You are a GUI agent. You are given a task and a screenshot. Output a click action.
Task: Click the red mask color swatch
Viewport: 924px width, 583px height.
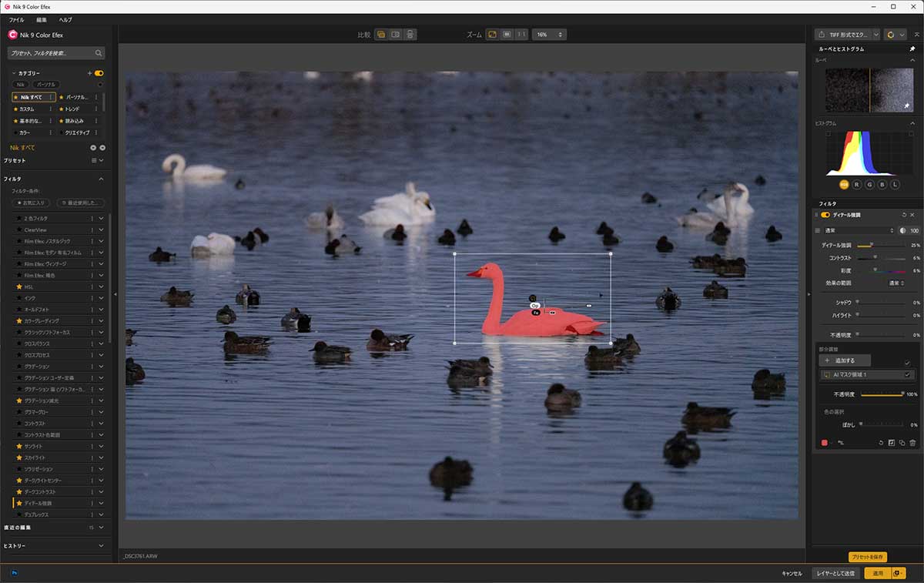825,443
